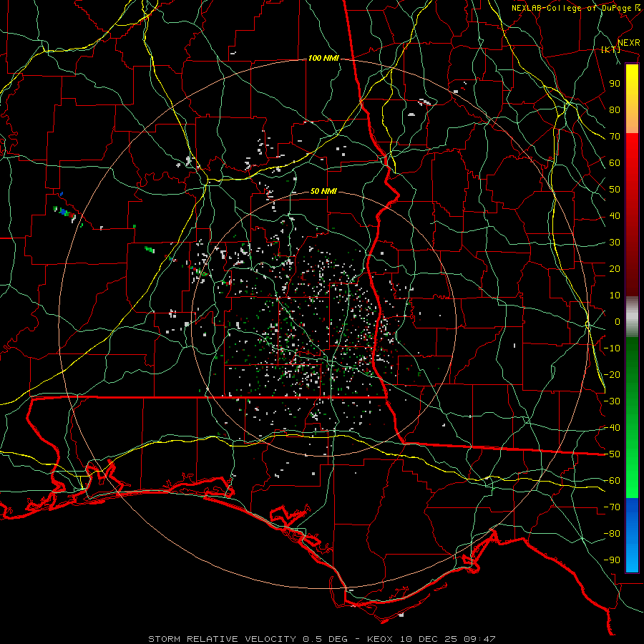
Task: Click the Storm Relative Velocity caption text
Action: pyautogui.click(x=322, y=639)
